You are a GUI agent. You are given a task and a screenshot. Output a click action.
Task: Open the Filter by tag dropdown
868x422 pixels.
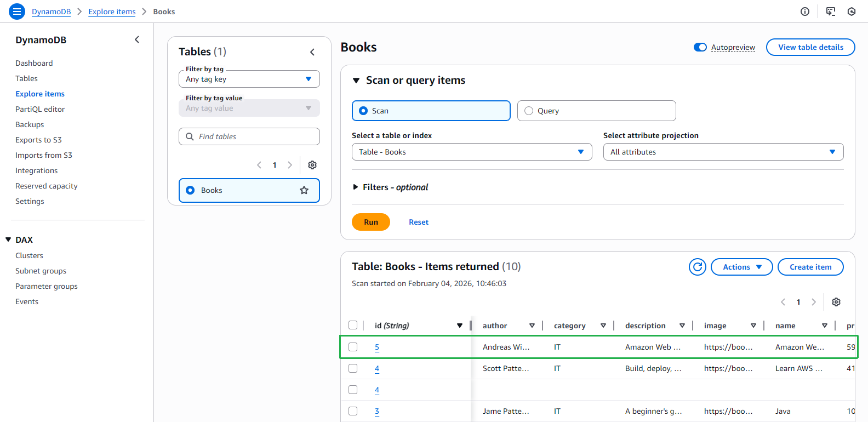pyautogui.click(x=249, y=79)
